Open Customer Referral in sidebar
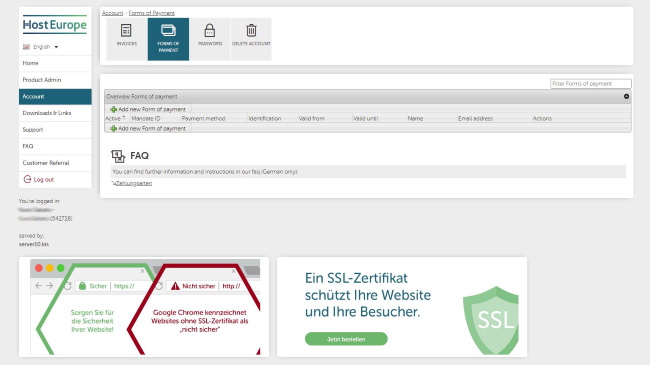Screen dimensions: 650x365 55,163
